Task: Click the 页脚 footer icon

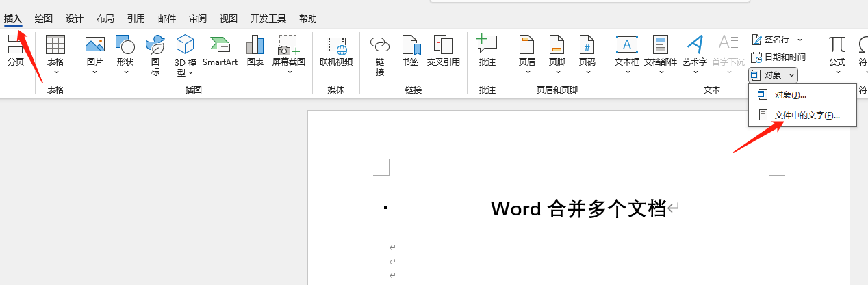Action: pos(557,45)
